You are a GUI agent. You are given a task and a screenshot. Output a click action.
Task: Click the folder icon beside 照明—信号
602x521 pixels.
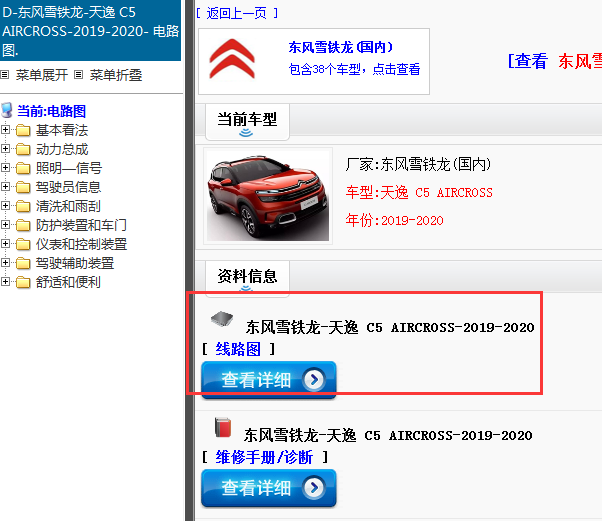point(23,168)
